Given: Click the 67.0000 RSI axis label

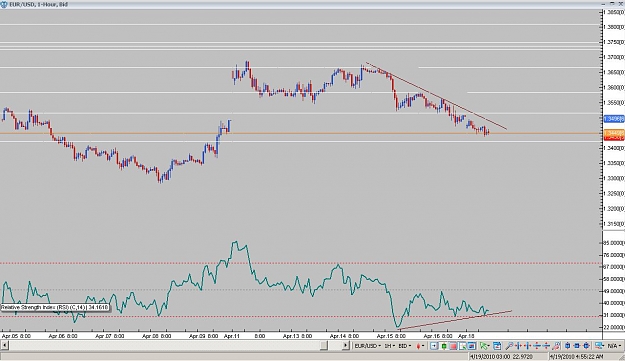Looking at the screenshot, I should click(614, 267).
